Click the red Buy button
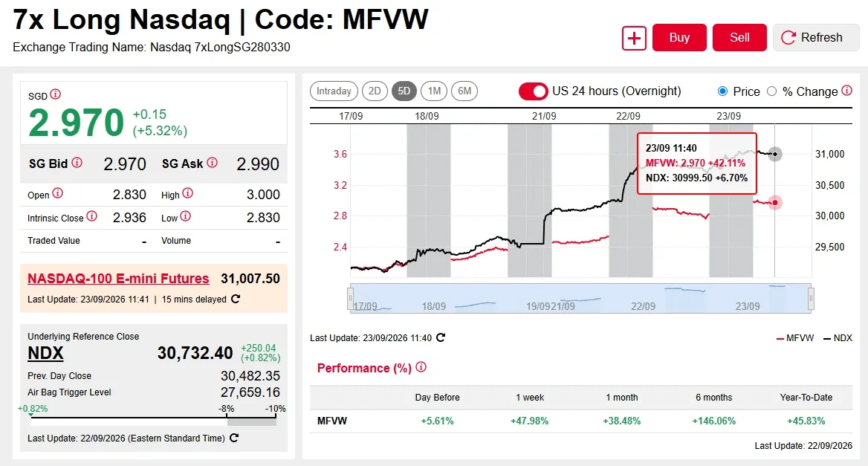 (679, 38)
